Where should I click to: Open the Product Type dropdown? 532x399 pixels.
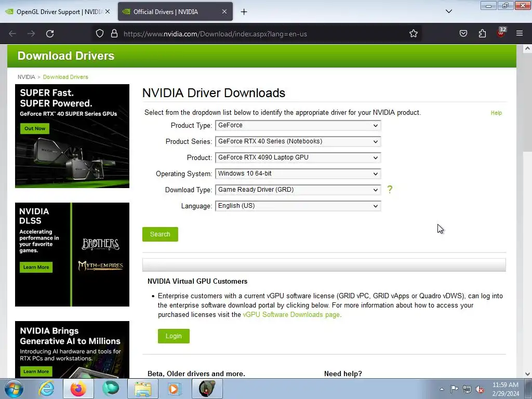[x=298, y=125]
